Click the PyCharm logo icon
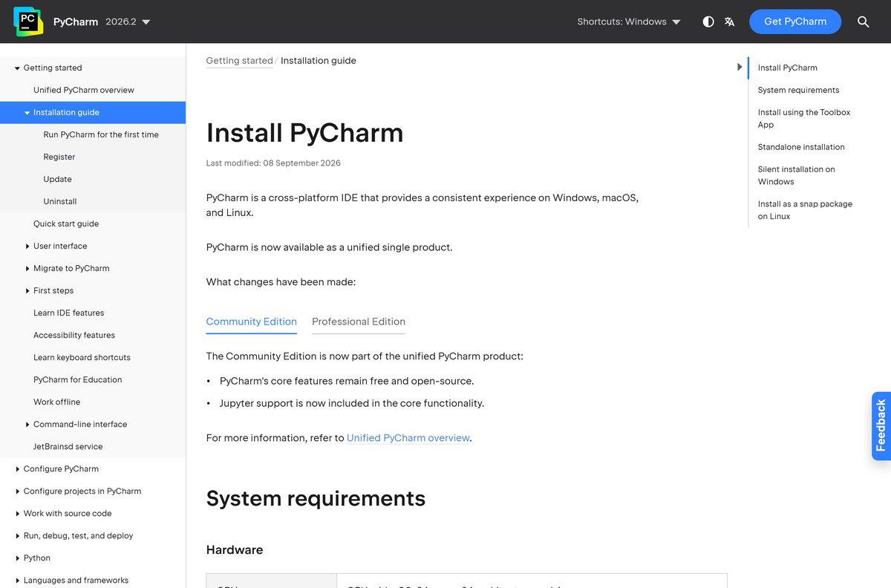Viewport: 891px width, 588px height. (28, 22)
